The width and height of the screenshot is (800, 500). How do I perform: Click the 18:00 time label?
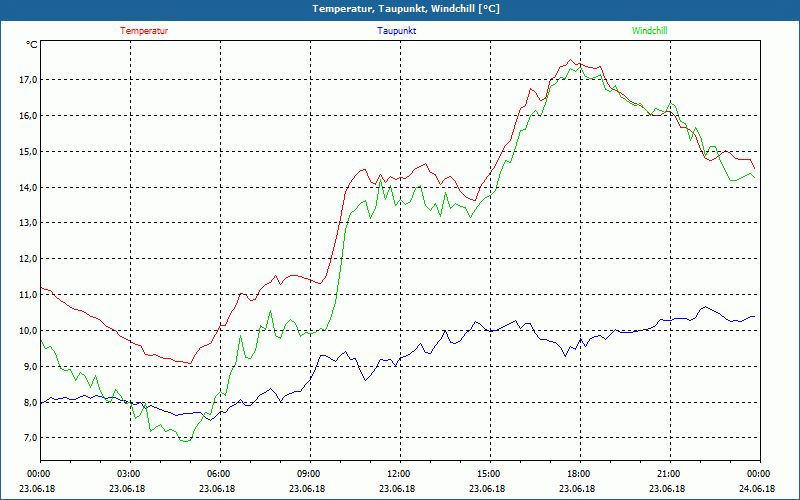click(580, 474)
